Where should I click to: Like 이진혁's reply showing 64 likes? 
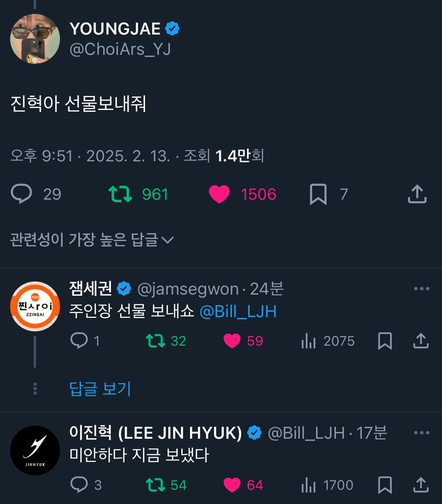click(232, 485)
